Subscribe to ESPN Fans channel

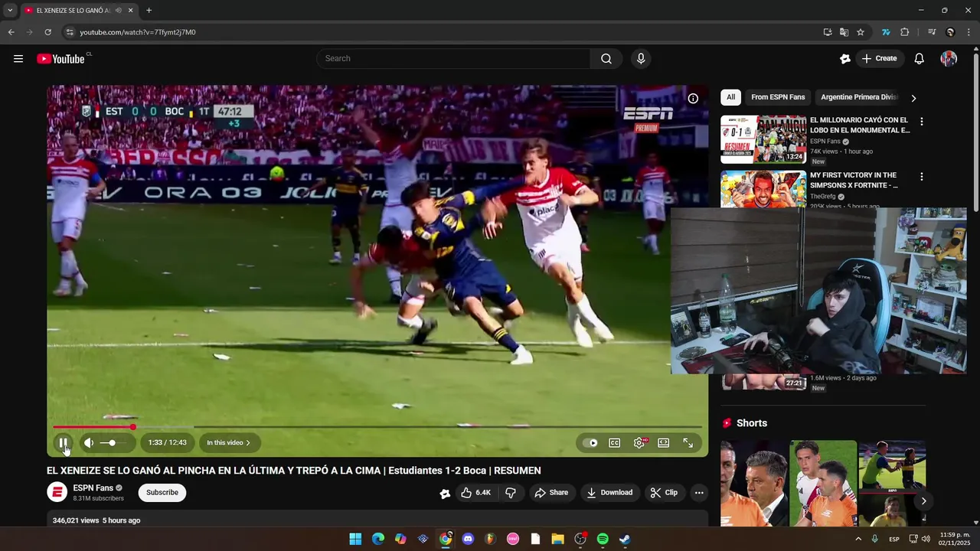pos(162,492)
